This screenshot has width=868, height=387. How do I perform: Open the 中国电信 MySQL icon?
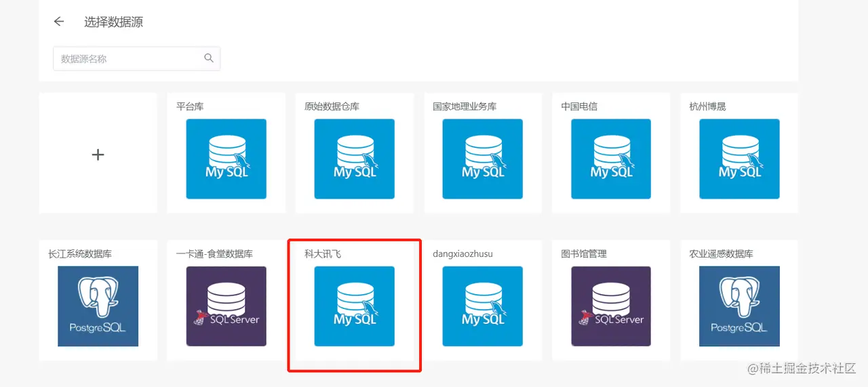(611, 159)
